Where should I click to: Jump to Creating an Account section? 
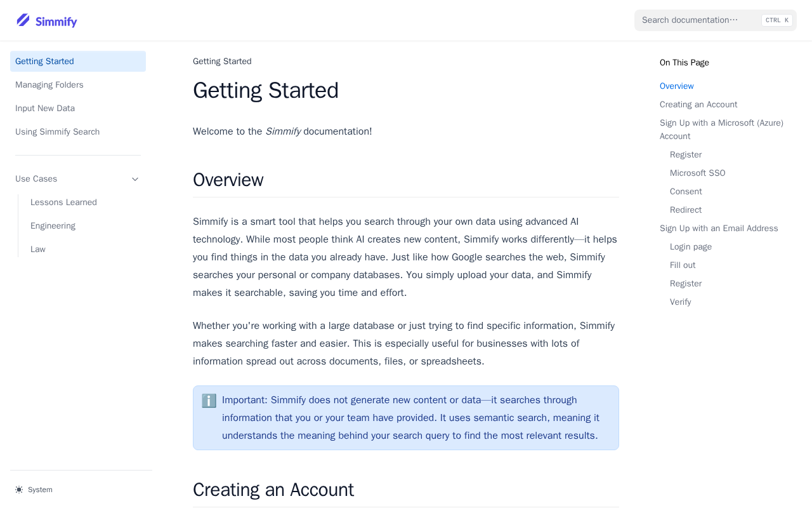698,105
